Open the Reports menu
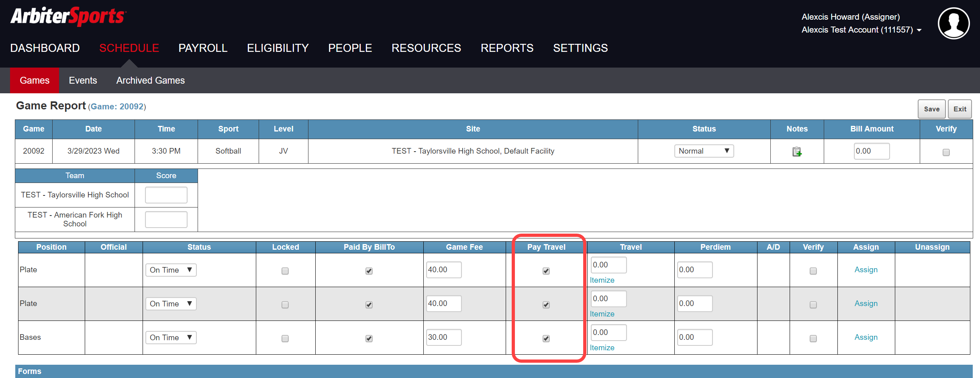Screen dimensions: 980x378 tap(507, 48)
